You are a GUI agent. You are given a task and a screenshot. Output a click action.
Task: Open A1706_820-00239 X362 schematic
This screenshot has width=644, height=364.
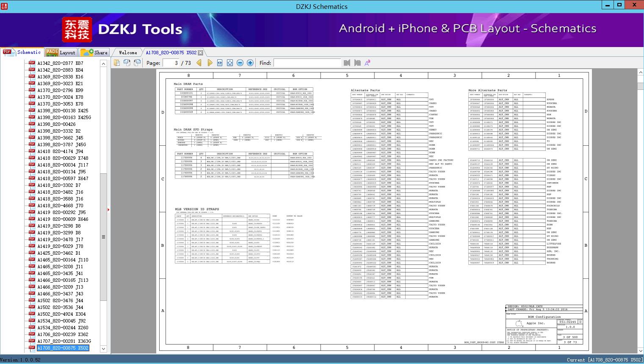coord(63,334)
